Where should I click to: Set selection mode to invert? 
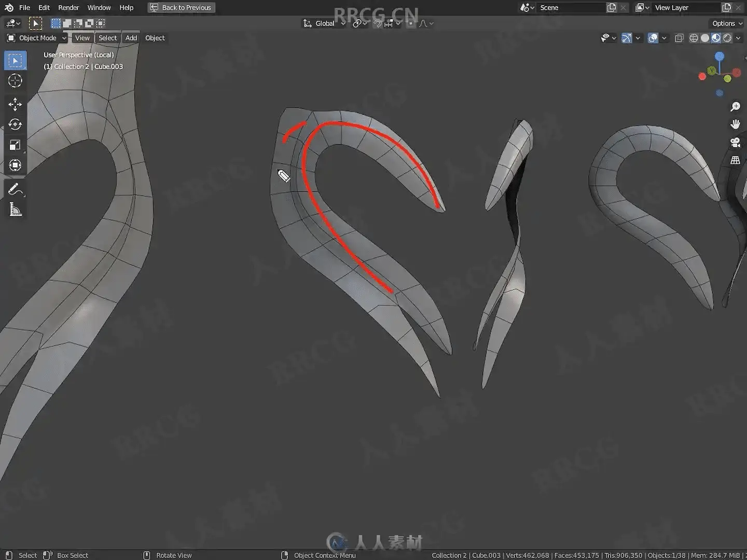89,23
